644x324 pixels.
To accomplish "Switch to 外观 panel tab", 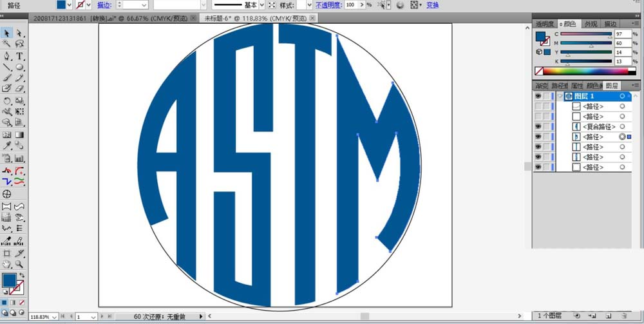I will click(591, 24).
